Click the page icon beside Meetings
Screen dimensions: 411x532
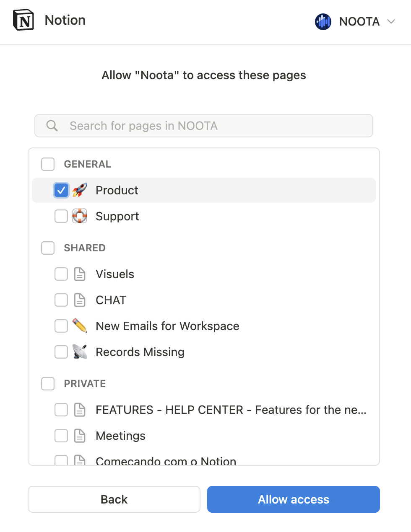point(80,436)
